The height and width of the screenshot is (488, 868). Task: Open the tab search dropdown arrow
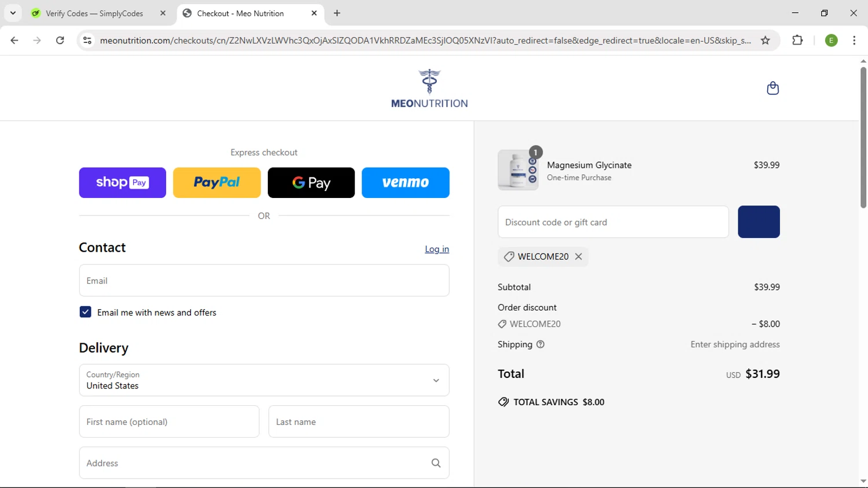click(x=13, y=13)
